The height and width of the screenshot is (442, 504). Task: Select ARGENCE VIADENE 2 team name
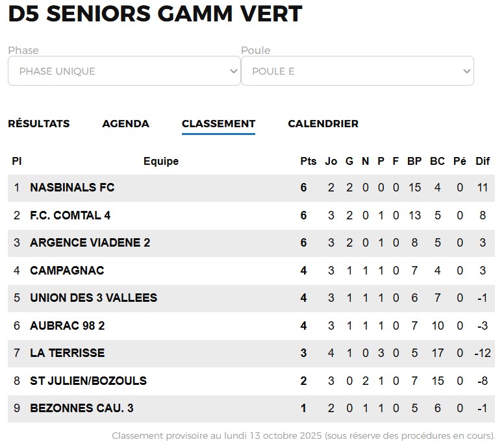[x=90, y=243]
